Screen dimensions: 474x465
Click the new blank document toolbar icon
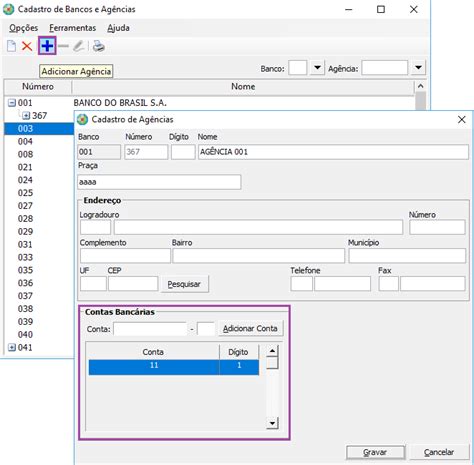[x=12, y=46]
